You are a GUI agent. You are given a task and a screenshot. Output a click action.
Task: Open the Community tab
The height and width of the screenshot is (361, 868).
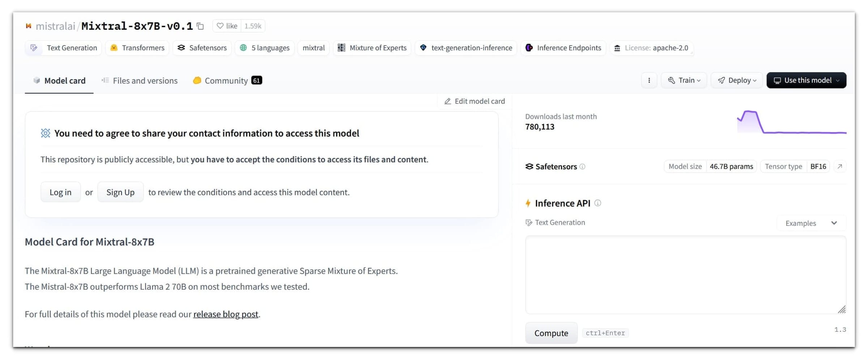pyautogui.click(x=227, y=81)
